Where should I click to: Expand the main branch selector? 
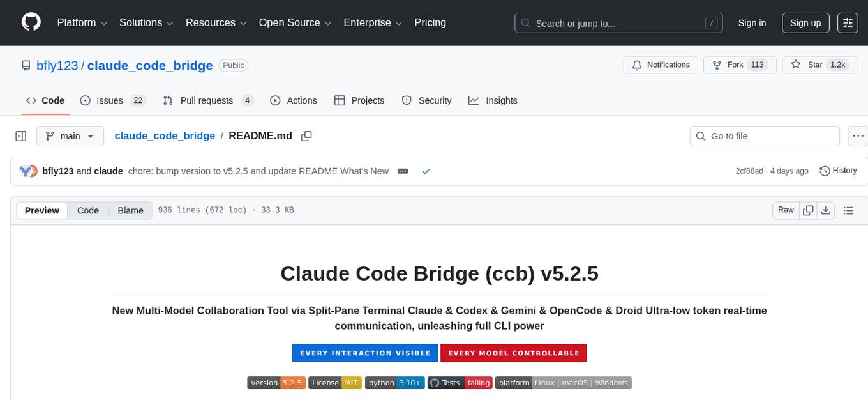point(70,135)
